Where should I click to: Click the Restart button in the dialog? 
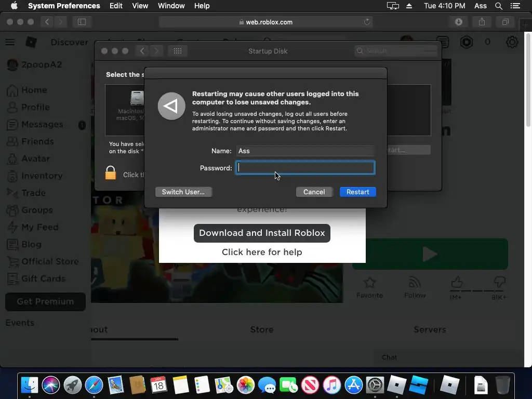(357, 192)
